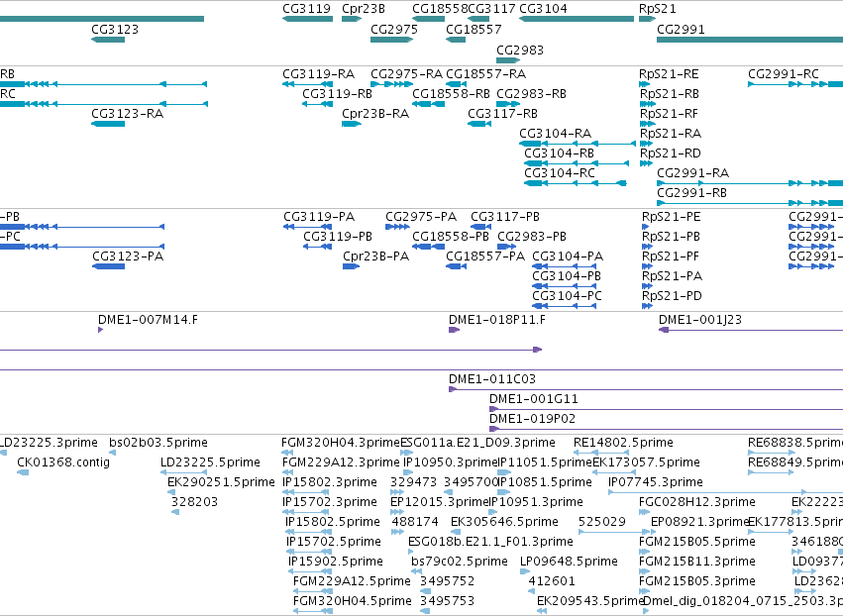Select the Cpr23B-RA transcript label
Screen dimensions: 843x616
coord(375,114)
